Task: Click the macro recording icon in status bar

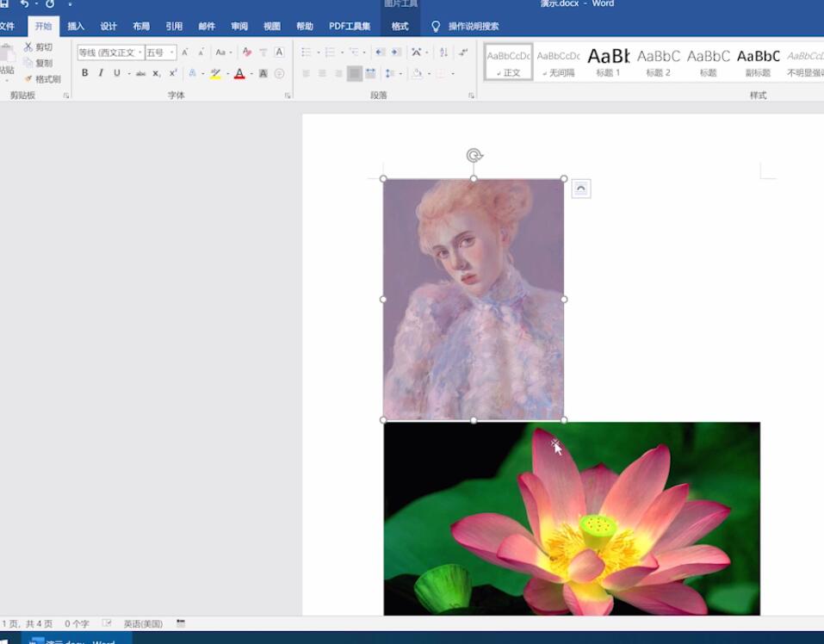Action: [x=181, y=623]
